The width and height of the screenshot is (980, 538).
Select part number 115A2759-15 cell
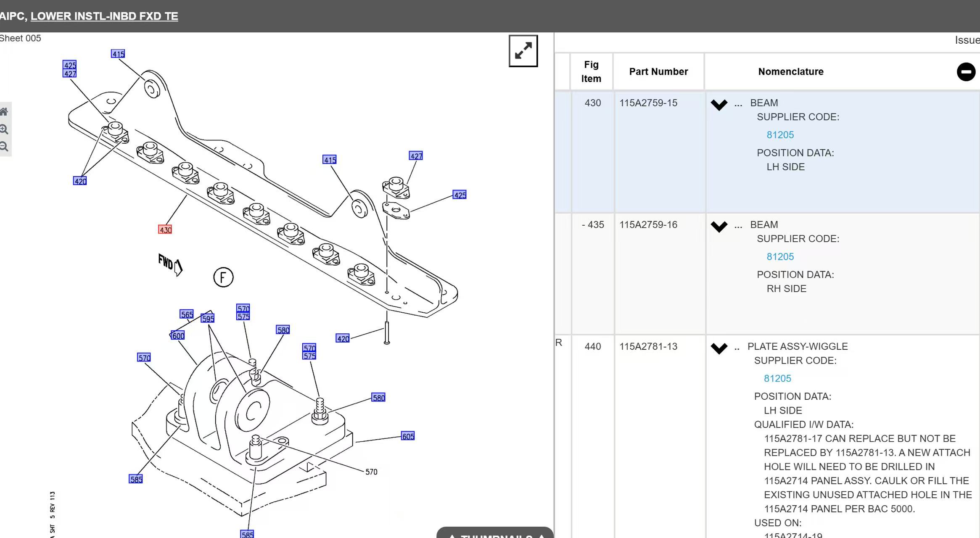pyautogui.click(x=660, y=152)
